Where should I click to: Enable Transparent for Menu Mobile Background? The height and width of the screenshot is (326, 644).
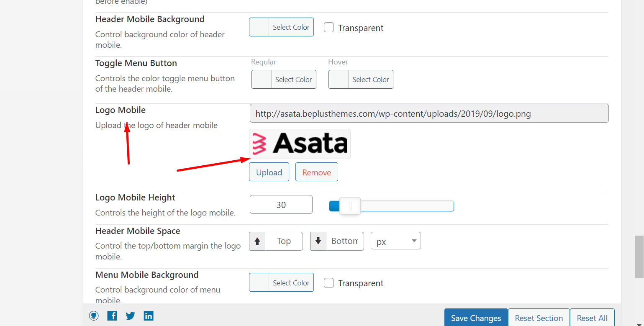point(329,283)
